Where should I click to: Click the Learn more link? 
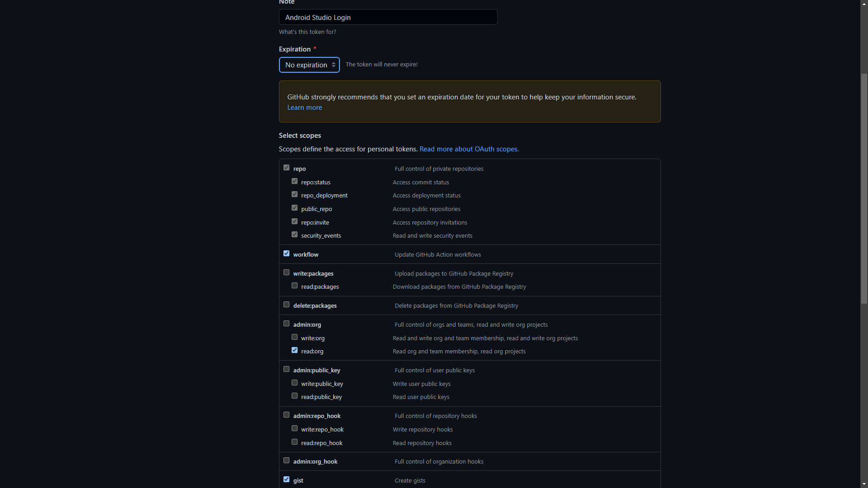coord(304,107)
